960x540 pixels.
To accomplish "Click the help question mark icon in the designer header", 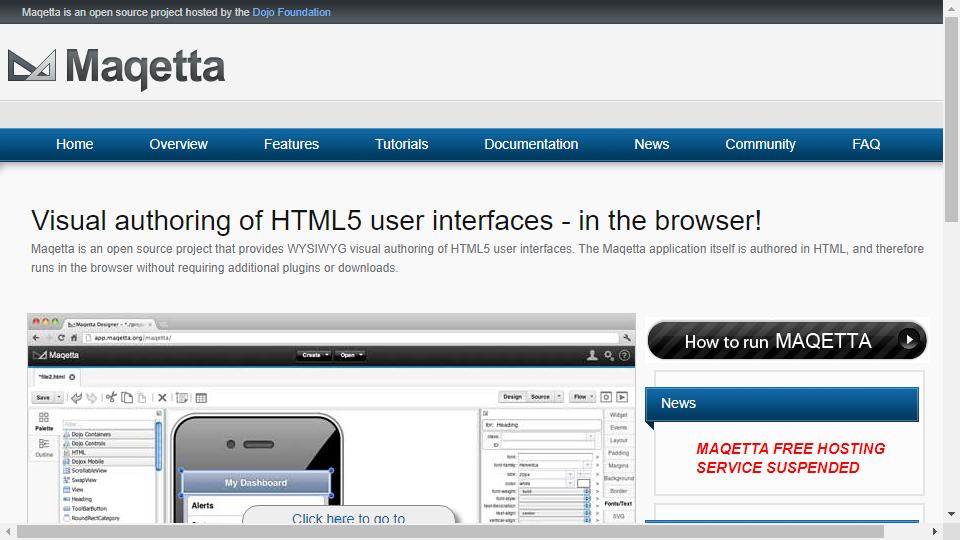I will click(x=624, y=355).
